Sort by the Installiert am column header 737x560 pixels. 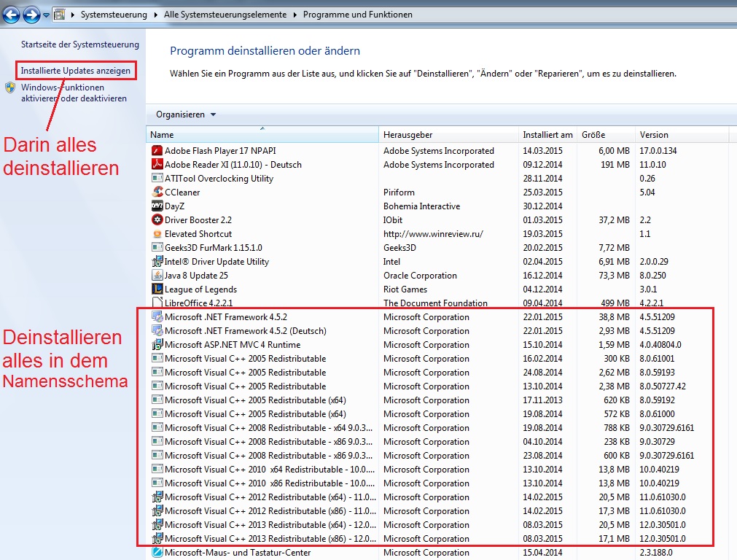click(x=547, y=134)
